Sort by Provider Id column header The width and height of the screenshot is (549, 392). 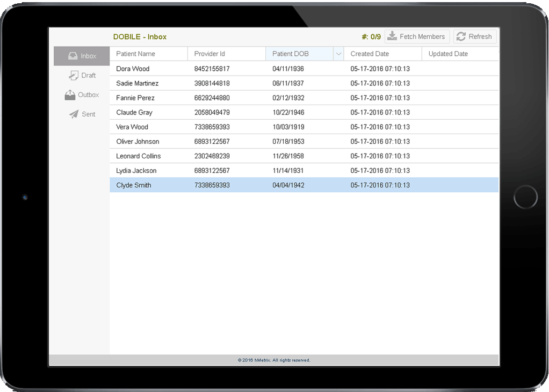(x=210, y=54)
